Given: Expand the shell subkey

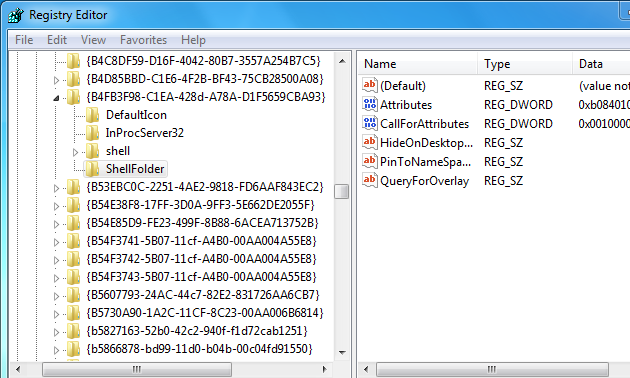Looking at the screenshot, I should click(75, 152).
